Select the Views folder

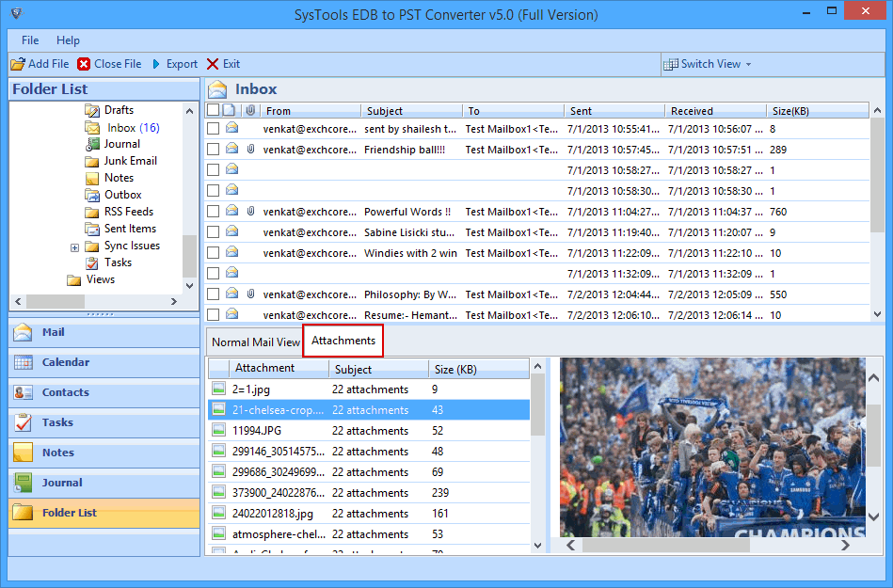101,279
